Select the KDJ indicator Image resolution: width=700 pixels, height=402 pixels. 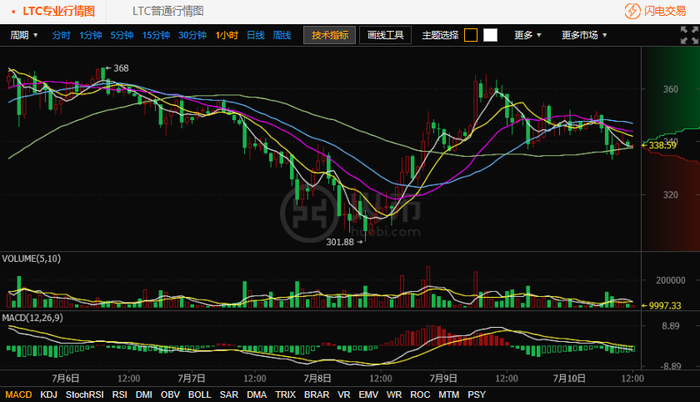[48, 394]
